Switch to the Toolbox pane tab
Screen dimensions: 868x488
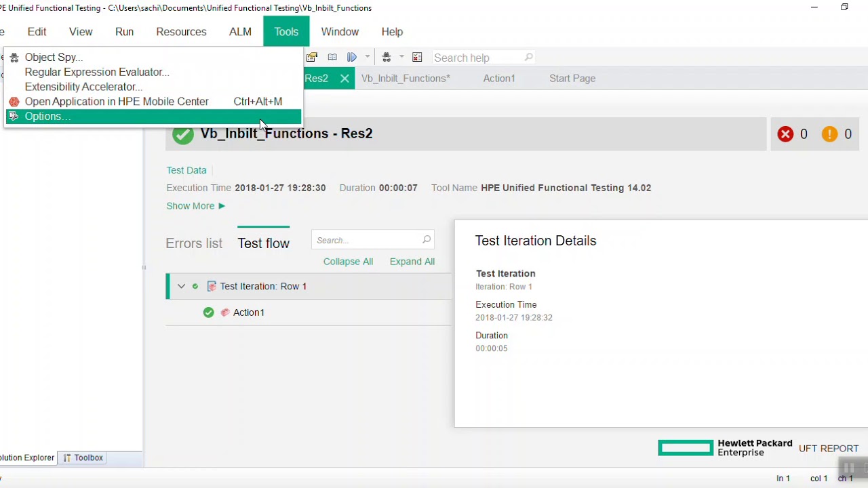[83, 458]
